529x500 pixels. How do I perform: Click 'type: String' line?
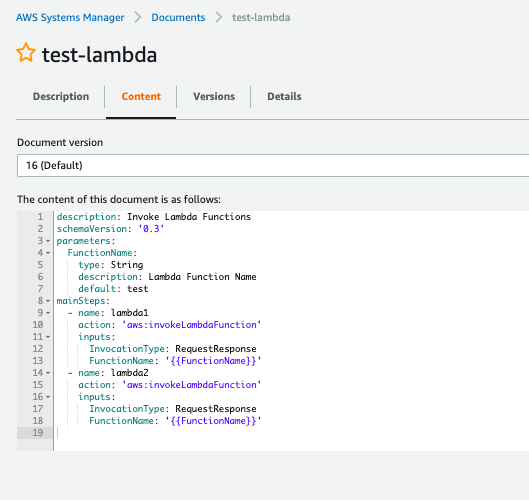[111, 265]
